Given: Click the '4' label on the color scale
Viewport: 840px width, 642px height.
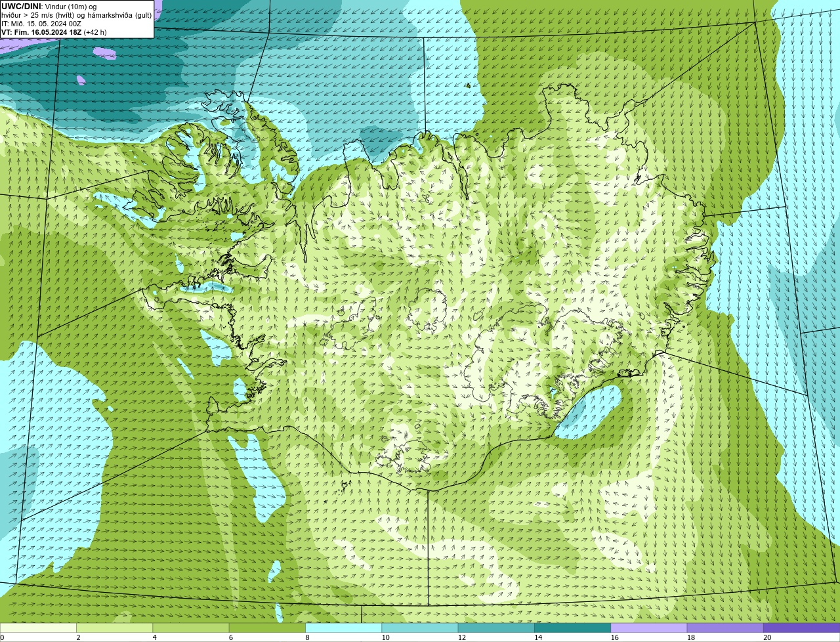Looking at the screenshot, I should click(154, 637).
